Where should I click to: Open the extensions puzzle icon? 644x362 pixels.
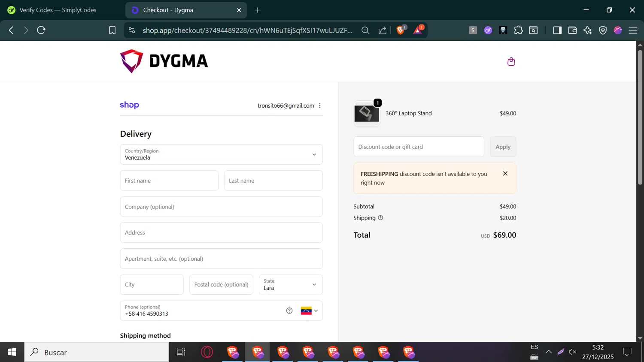(x=518, y=30)
